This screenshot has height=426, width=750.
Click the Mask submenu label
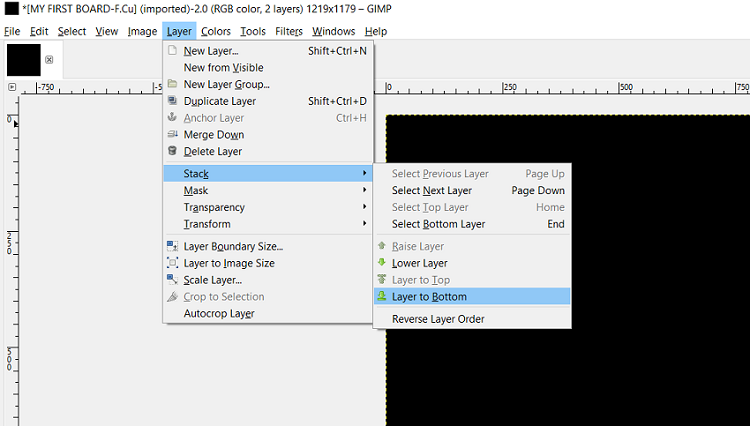coord(196,190)
